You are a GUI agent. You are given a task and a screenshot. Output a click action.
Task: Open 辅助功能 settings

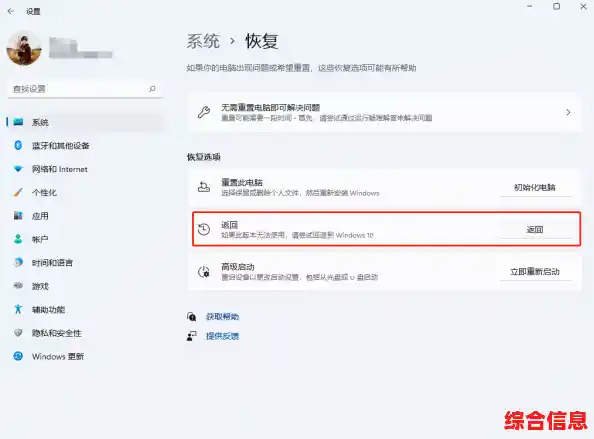point(84,309)
